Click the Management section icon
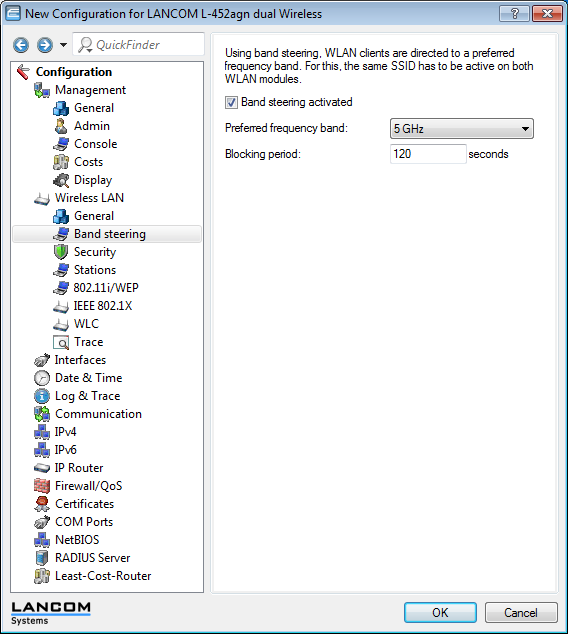Viewport: 568px width, 634px height. click(x=42, y=90)
